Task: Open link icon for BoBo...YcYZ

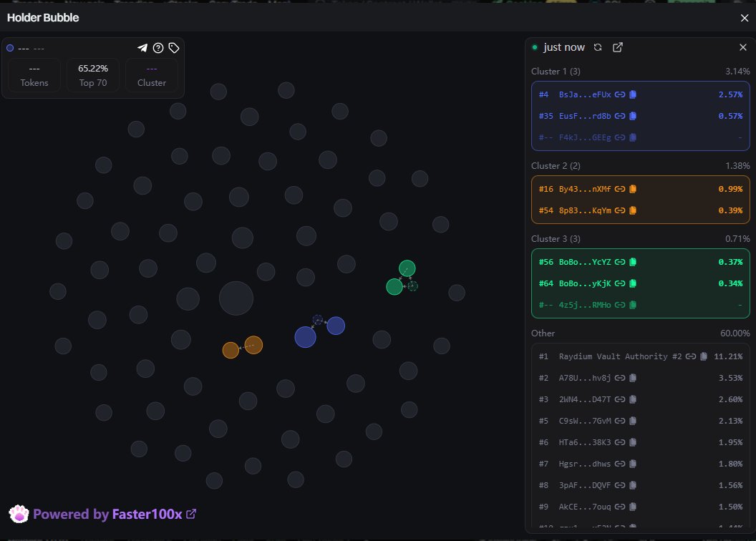Action: click(620, 262)
